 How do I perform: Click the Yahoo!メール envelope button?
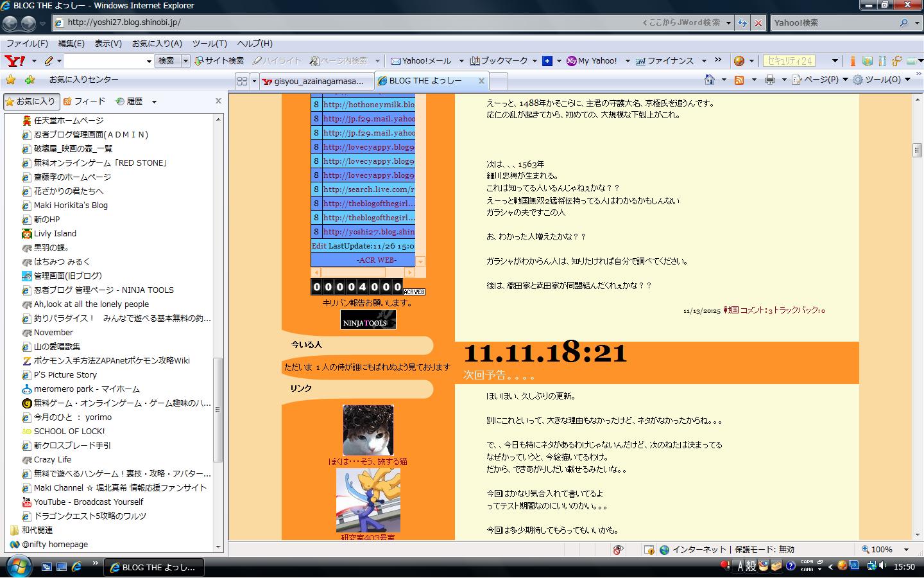[422, 61]
